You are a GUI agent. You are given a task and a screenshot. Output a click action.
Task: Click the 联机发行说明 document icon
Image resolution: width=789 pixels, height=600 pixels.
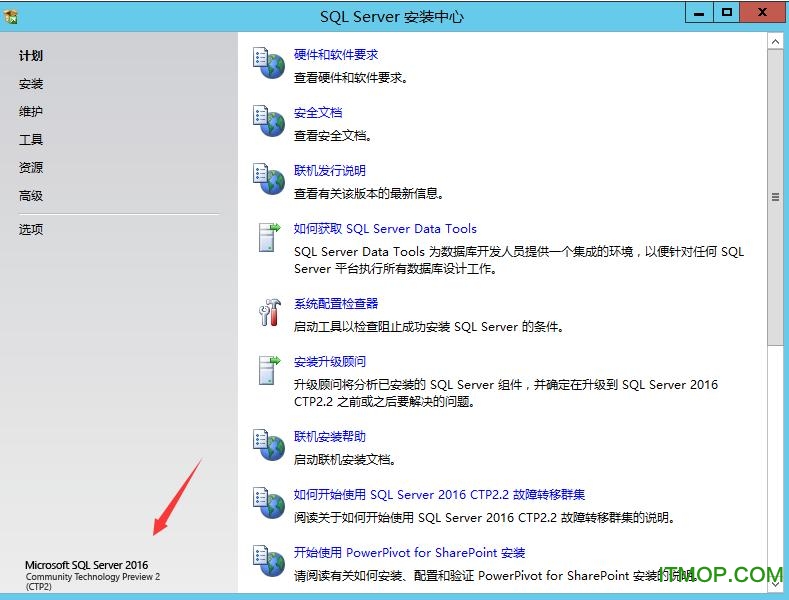click(267, 179)
